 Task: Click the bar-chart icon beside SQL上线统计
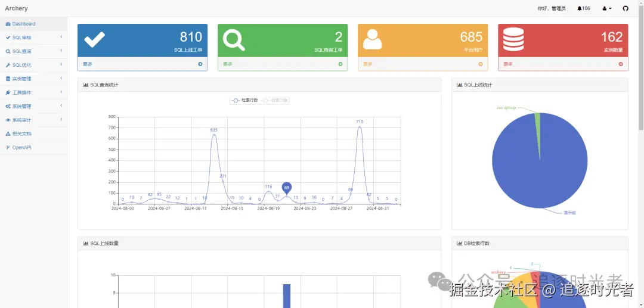click(460, 85)
